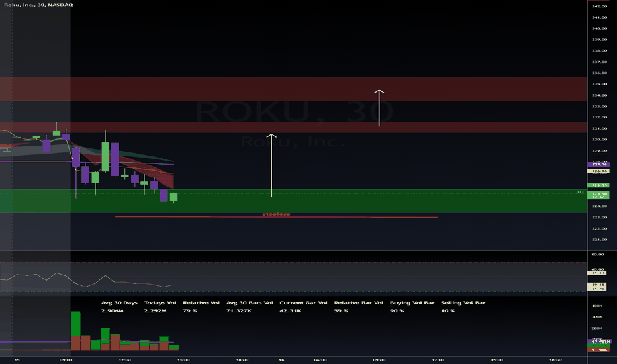The image size is (617, 364).
Task: Click the 90 % buying volume value
Action: (397, 311)
